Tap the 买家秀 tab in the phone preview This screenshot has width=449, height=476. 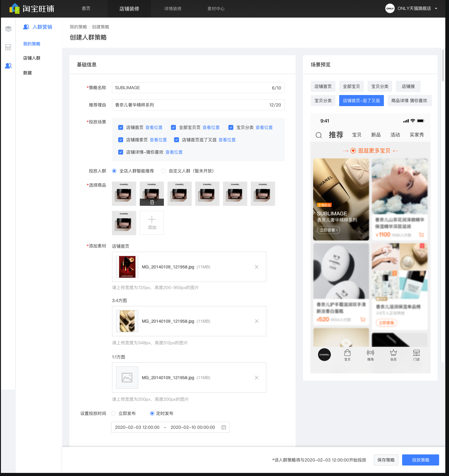pos(417,135)
